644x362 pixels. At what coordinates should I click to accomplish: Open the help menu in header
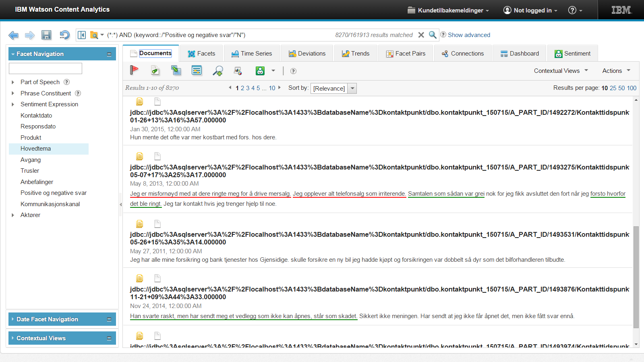coord(575,10)
